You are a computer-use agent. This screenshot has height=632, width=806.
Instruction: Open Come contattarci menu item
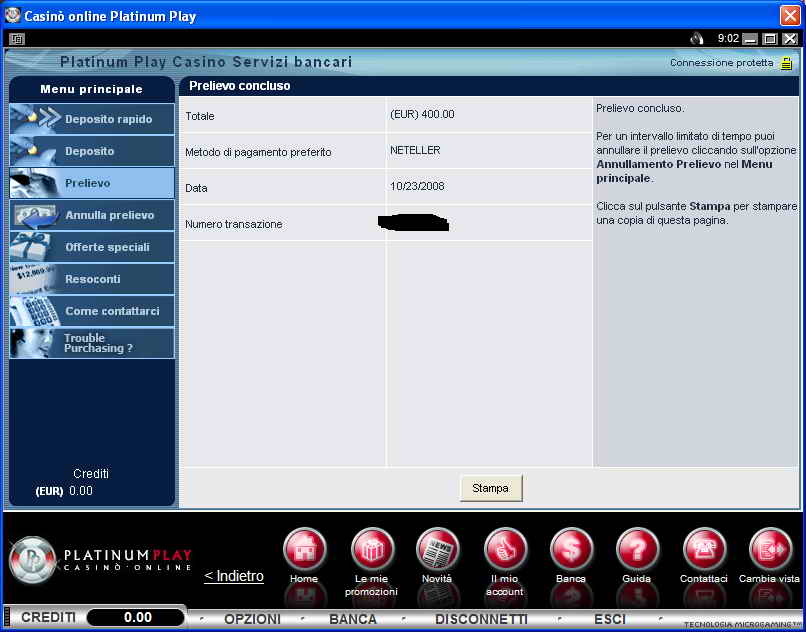[x=92, y=311]
